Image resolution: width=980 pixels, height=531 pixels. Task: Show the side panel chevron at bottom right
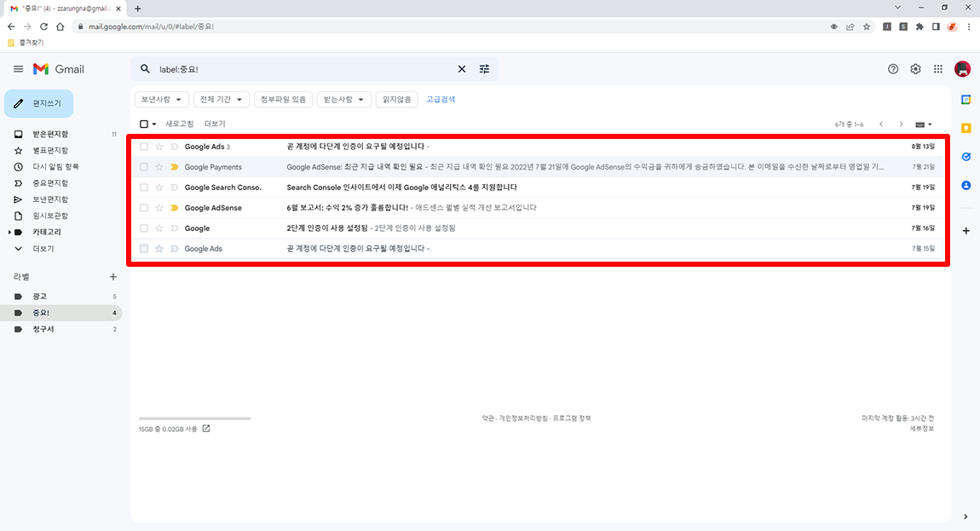[x=966, y=517]
